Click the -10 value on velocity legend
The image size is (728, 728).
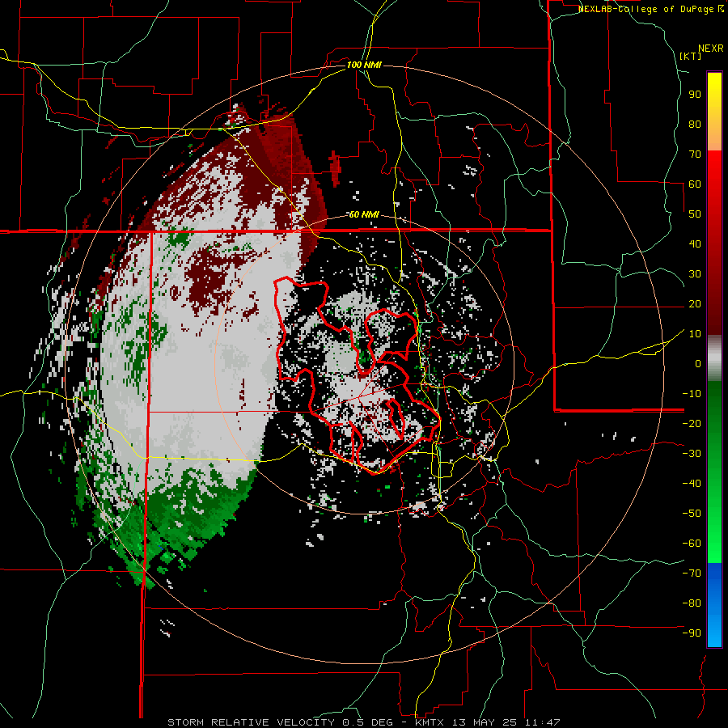[x=692, y=394]
